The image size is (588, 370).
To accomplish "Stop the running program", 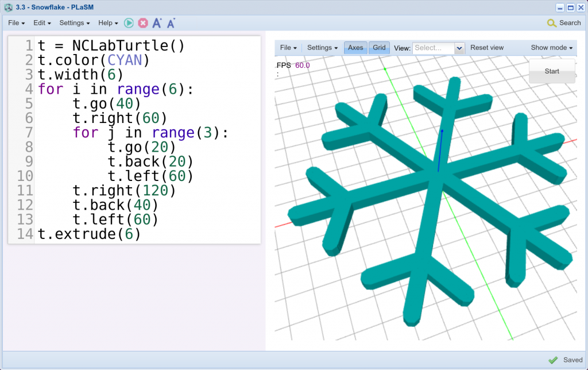I will pos(142,23).
